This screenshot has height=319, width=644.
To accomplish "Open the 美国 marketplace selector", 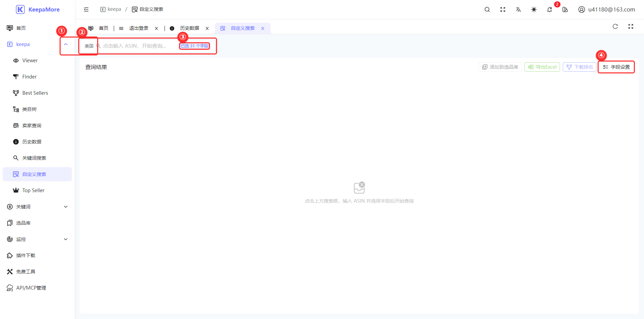I will [x=89, y=46].
